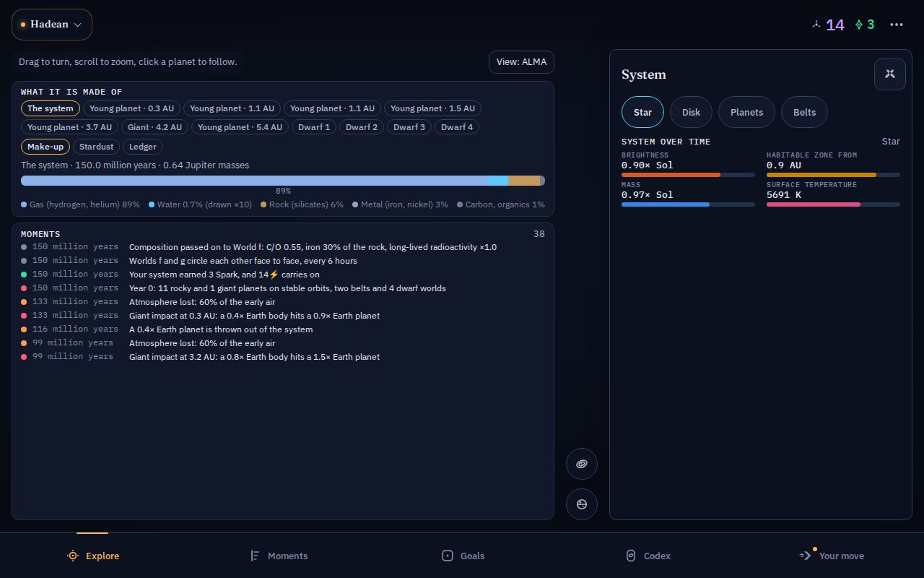Image resolution: width=924 pixels, height=578 pixels.
Task: Select Young planet · 0.3 AU chip
Action: (131, 108)
